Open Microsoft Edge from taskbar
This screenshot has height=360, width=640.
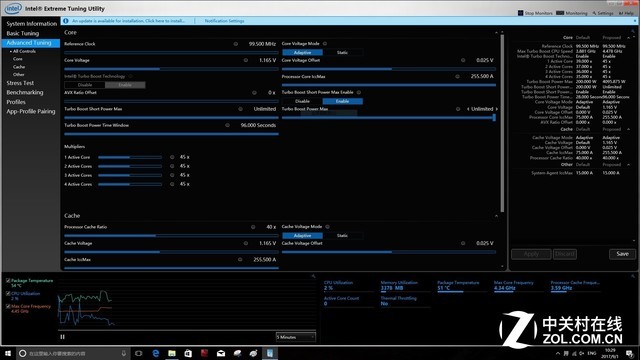pyautogui.click(x=156, y=353)
